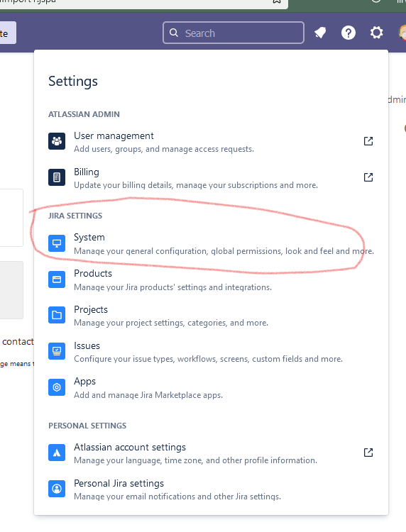The width and height of the screenshot is (406, 532).
Task: Click the Billing document icon
Action: (x=57, y=177)
